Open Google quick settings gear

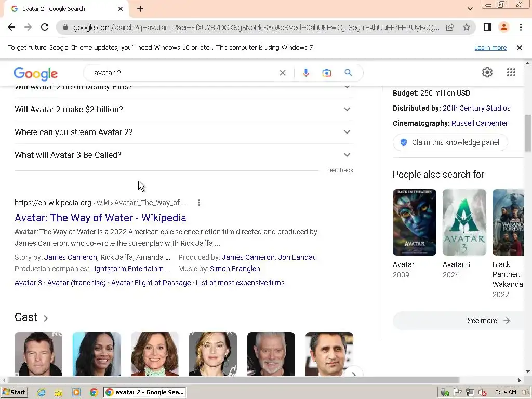tap(487, 72)
